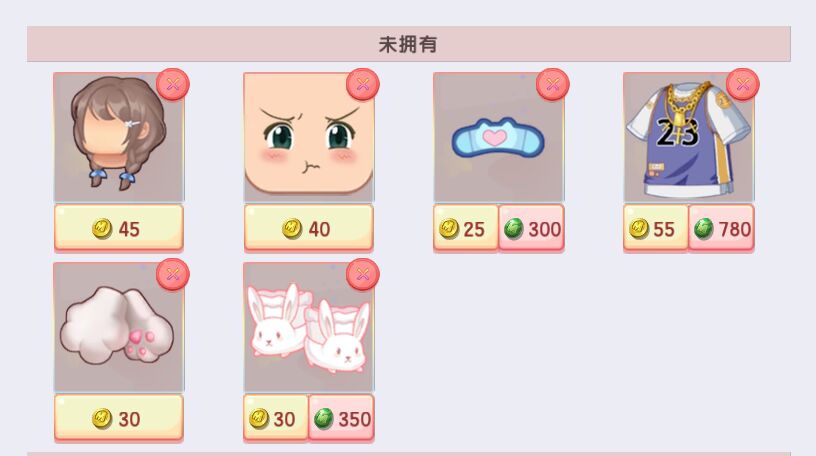
Task: Select the brown braided hairstyle thumbnail
Action: (119, 137)
